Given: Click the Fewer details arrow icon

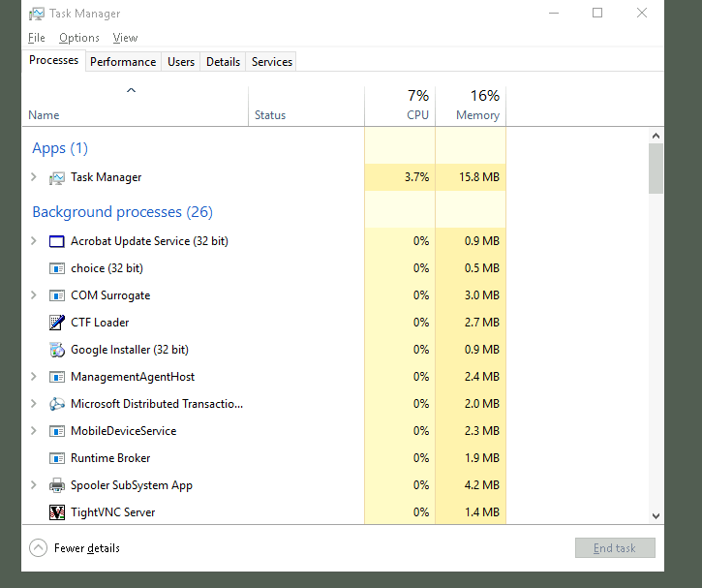Looking at the screenshot, I should click(x=38, y=547).
